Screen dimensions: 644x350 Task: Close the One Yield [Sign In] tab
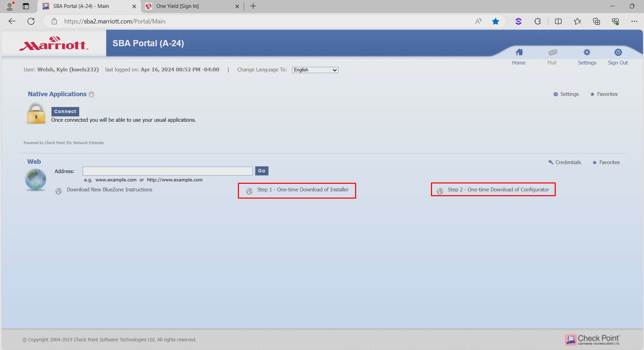(237, 6)
